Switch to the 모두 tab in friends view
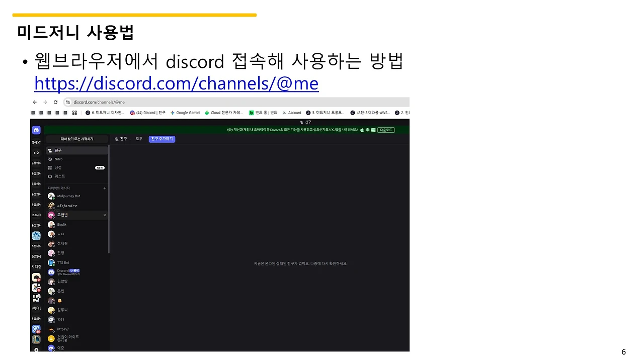The height and width of the screenshot is (362, 644). (x=139, y=139)
